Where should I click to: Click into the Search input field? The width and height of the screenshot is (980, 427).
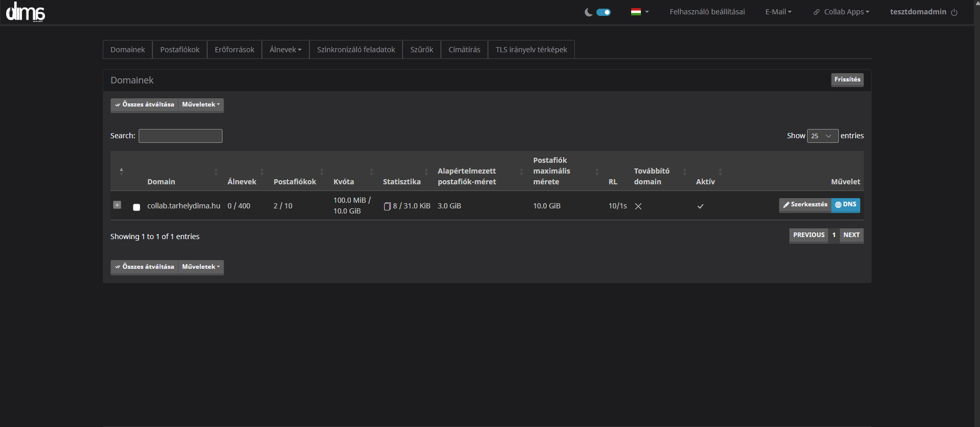coord(181,136)
